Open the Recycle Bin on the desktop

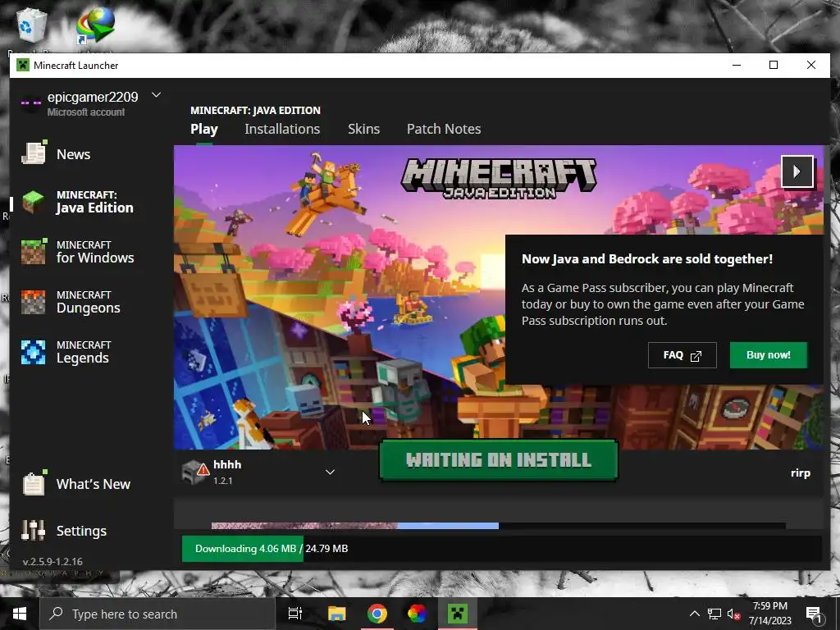point(32,24)
